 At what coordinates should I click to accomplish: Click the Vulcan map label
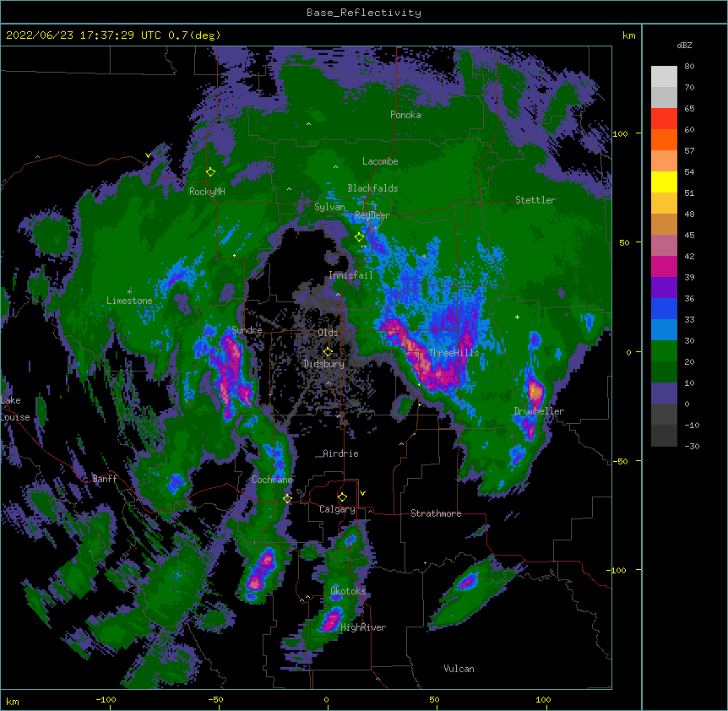(459, 669)
